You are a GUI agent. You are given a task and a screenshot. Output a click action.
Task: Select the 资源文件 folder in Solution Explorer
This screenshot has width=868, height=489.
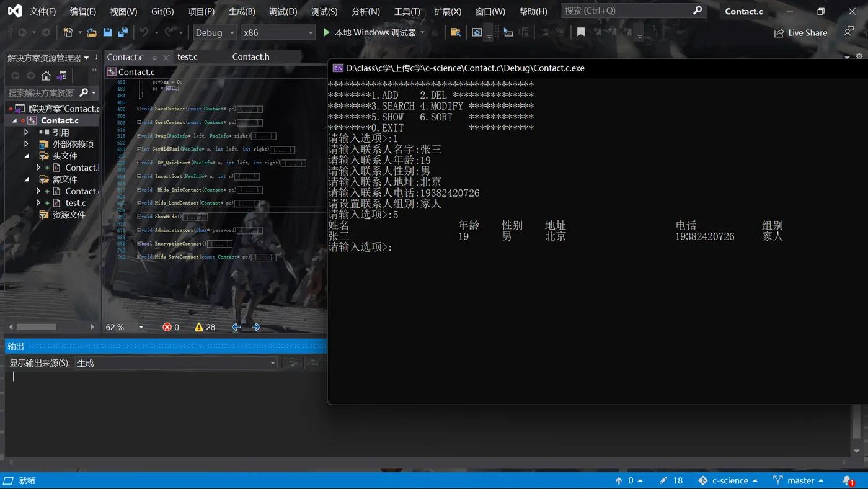coord(69,215)
